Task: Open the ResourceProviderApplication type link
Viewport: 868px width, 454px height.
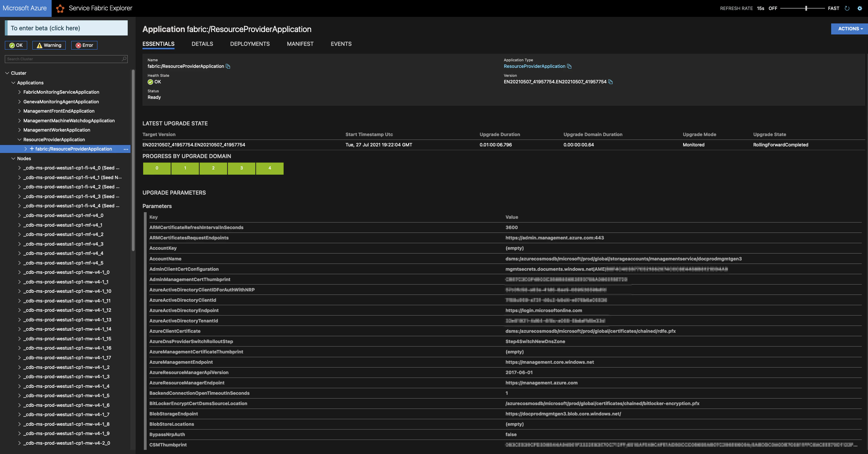Action: point(534,66)
